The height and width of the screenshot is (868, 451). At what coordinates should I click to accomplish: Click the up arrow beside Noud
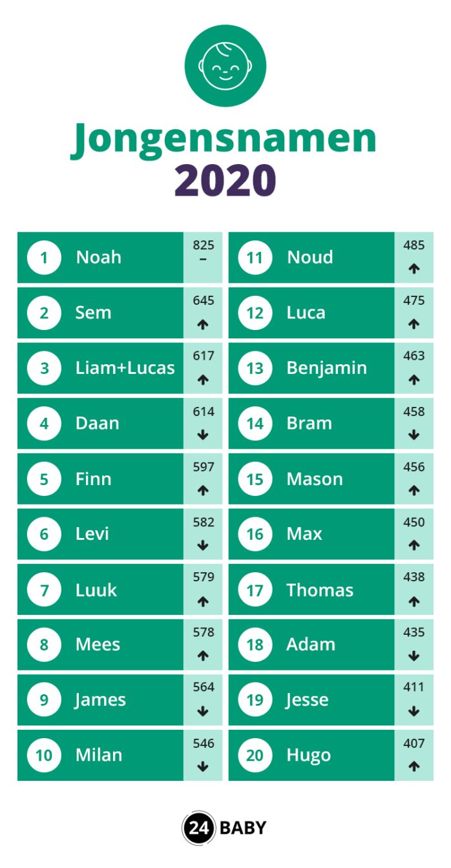click(414, 269)
